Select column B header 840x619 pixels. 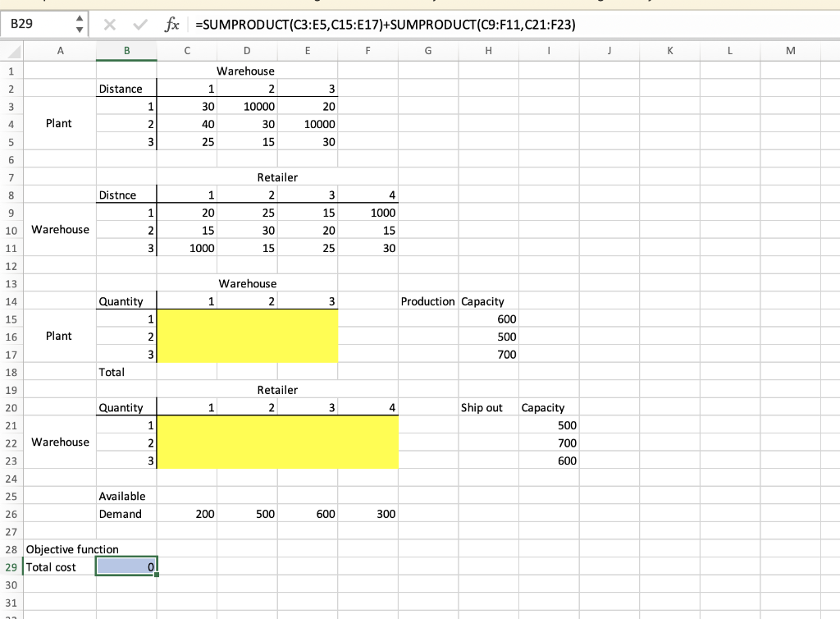pyautogui.click(x=126, y=51)
